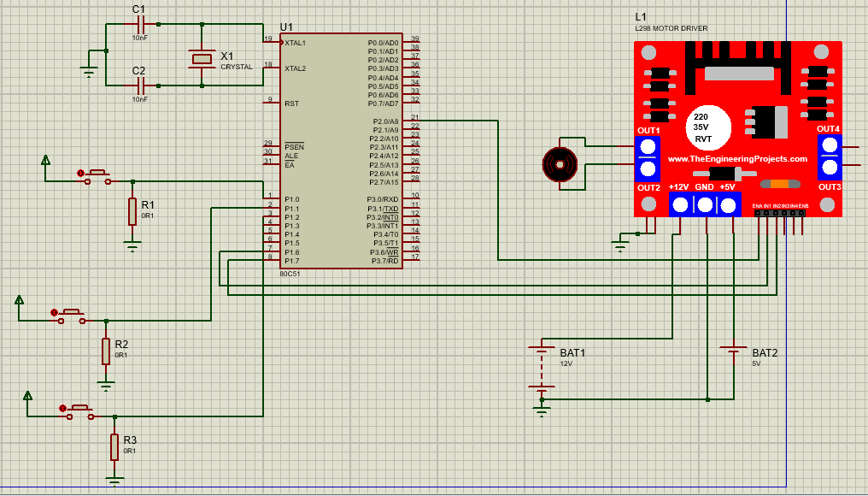Click the www.TheEngineeringProjects.com link on L298
Screen dimensions: 868x496
[736, 158]
